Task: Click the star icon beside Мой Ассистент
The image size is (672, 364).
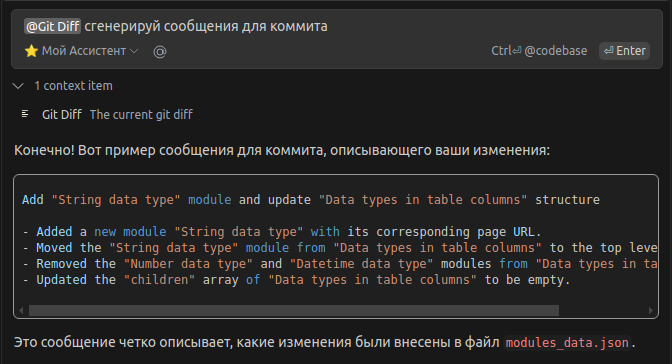Action: [31, 51]
